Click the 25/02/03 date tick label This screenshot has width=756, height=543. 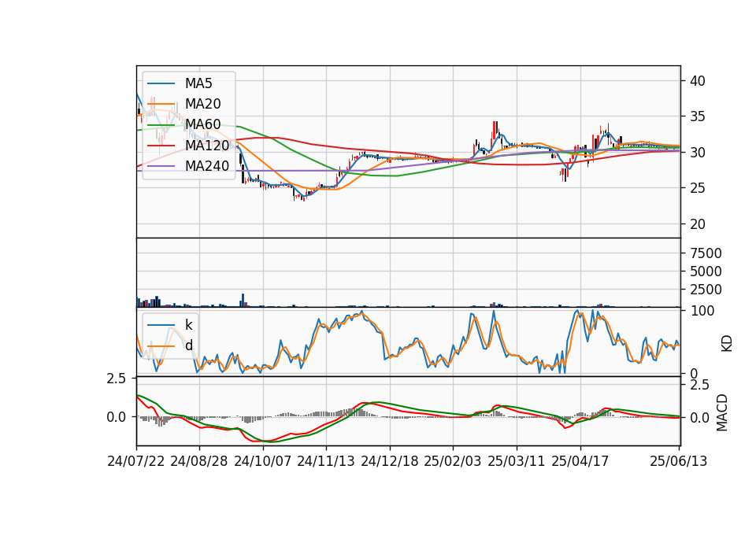pyautogui.click(x=453, y=461)
